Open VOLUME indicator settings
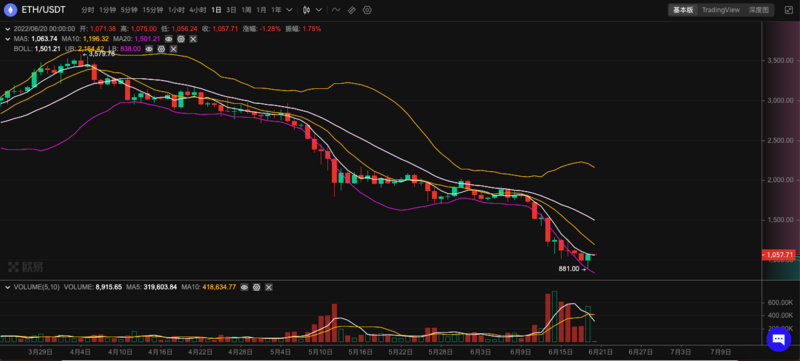The height and width of the screenshot is (361, 800). (x=257, y=287)
